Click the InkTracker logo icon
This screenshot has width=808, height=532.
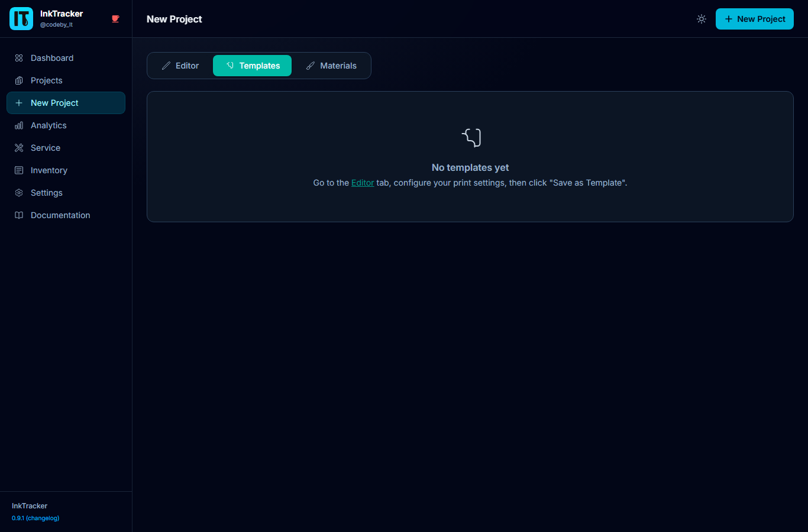coord(21,19)
